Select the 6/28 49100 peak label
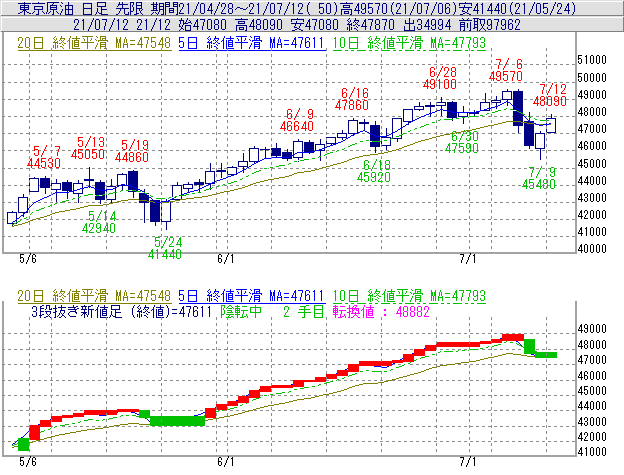The image size is (624, 475). pos(440,78)
